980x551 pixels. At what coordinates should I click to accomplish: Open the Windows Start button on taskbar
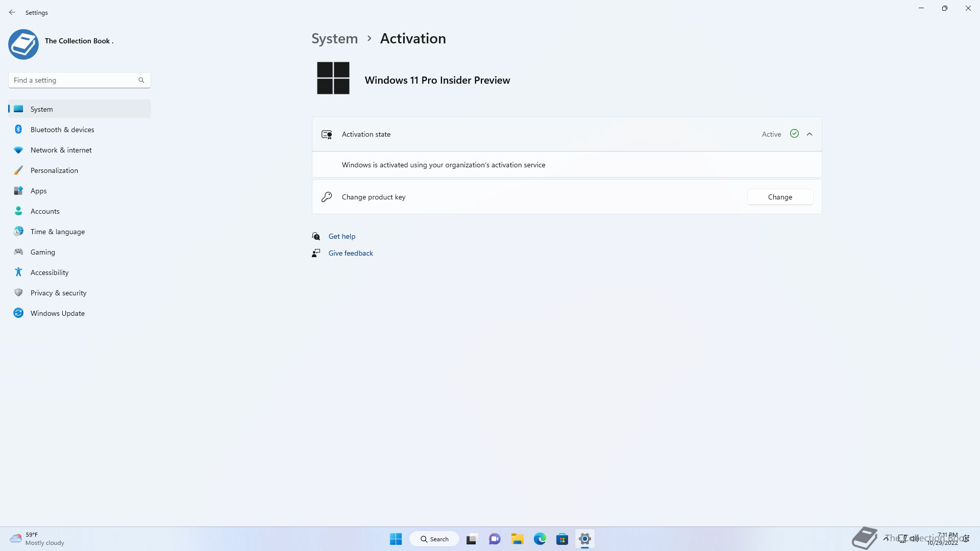(x=396, y=539)
